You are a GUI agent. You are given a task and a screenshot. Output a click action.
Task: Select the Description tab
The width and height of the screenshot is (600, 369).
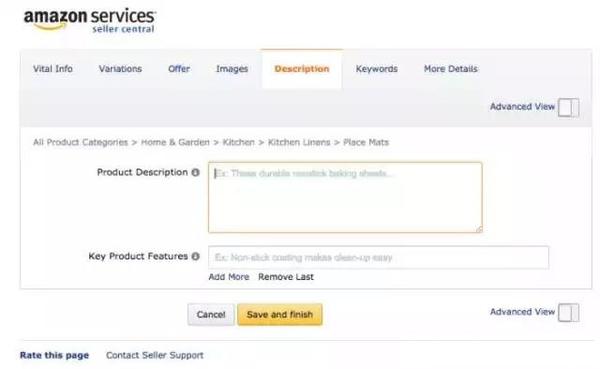(302, 69)
